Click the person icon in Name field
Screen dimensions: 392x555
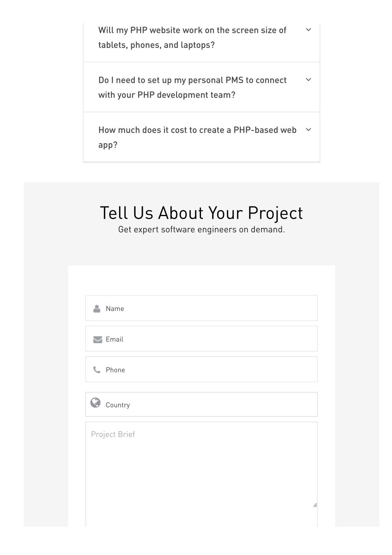(x=97, y=308)
